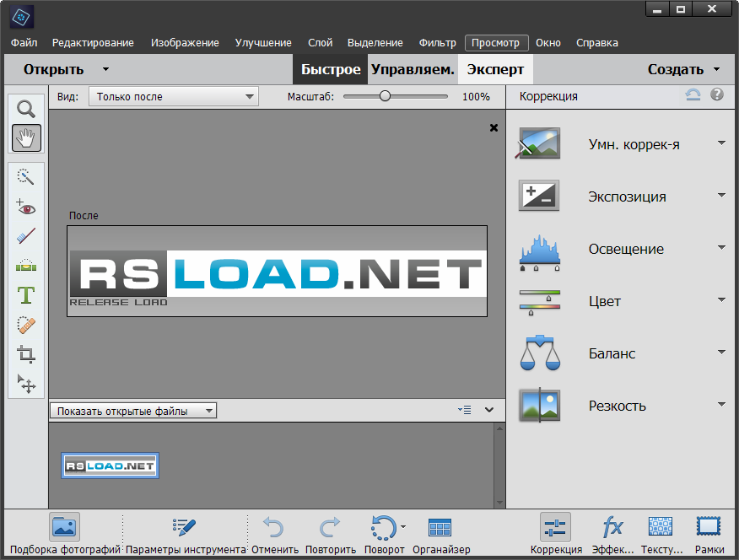The width and height of the screenshot is (739, 560).
Task: Open the photo bin options menu icon
Action: point(465,410)
